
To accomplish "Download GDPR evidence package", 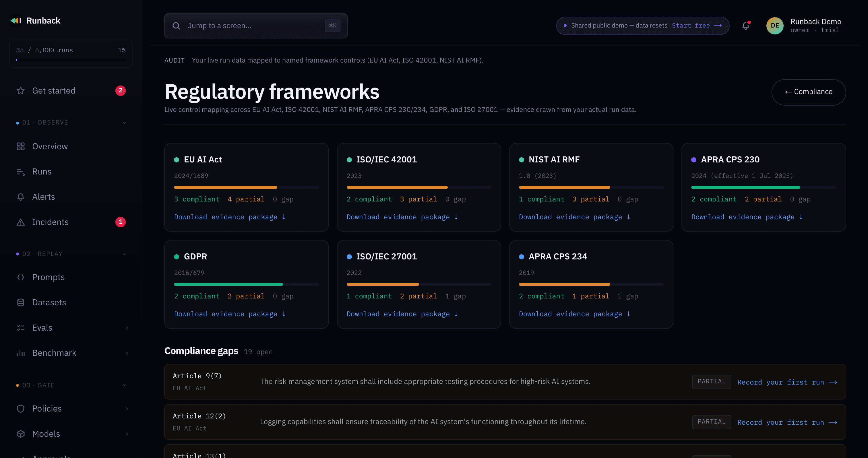I will tap(230, 314).
